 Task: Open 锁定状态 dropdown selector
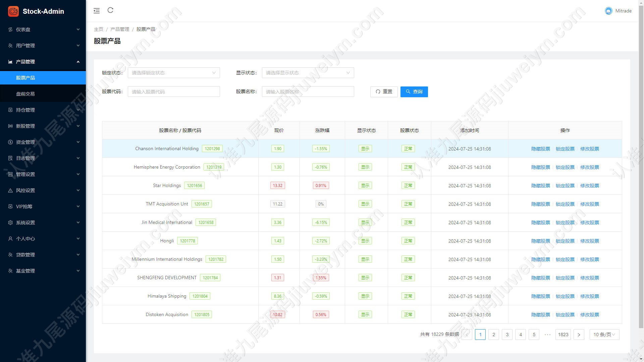[174, 73]
